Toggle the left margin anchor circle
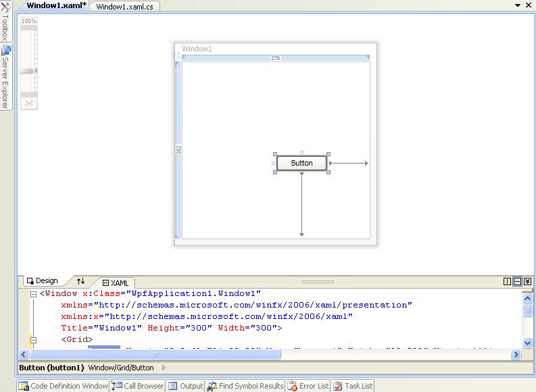Image resolution: width=536 pixels, height=392 pixels. coord(273,163)
